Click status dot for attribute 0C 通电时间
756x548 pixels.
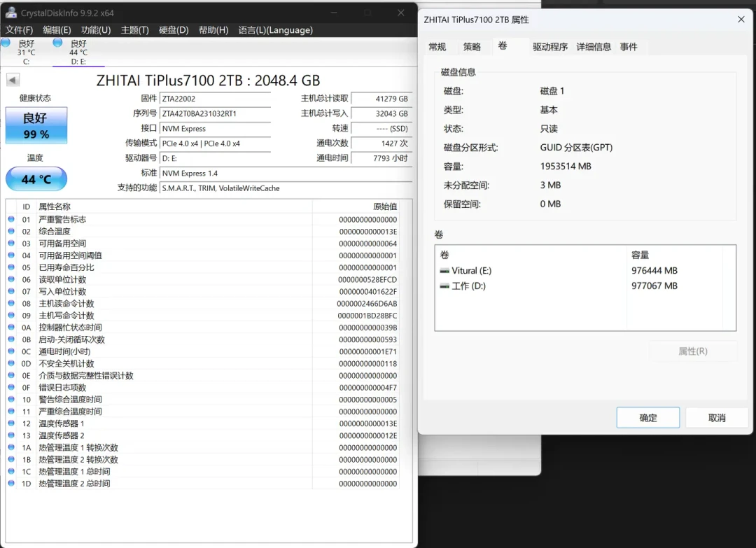[x=11, y=351]
